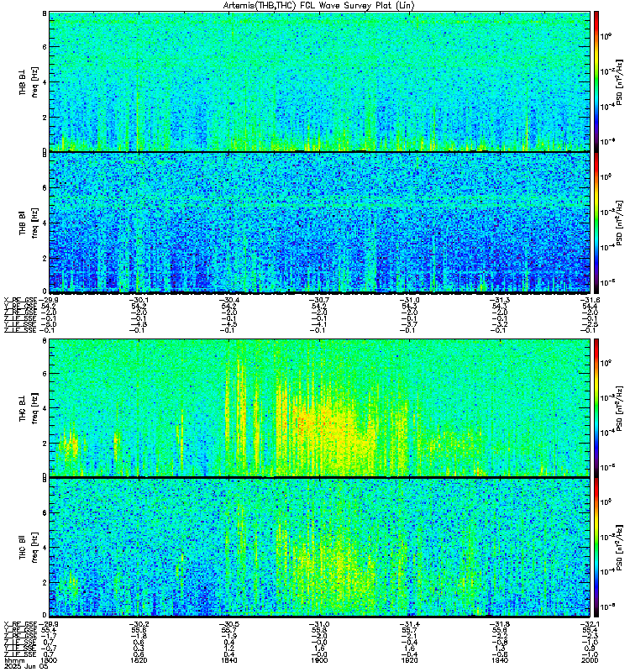Click the 1800 time tick label
Image resolution: width=630 pixels, height=672 pixels.
point(49,660)
